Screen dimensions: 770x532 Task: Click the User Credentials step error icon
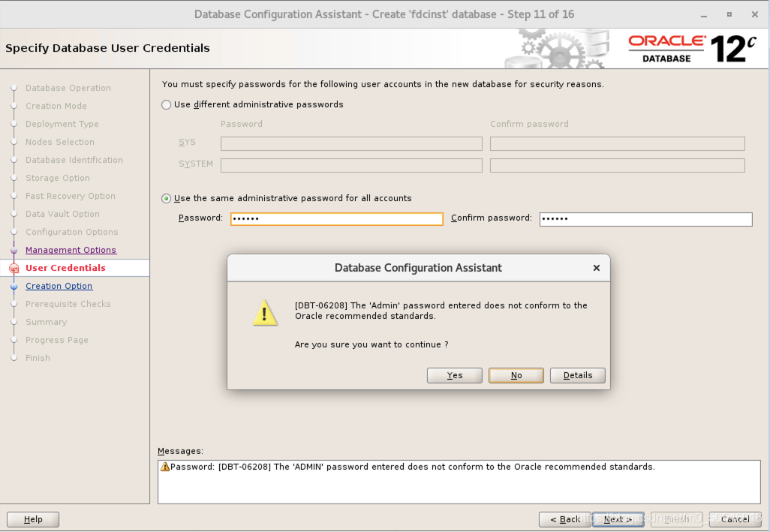(x=14, y=269)
